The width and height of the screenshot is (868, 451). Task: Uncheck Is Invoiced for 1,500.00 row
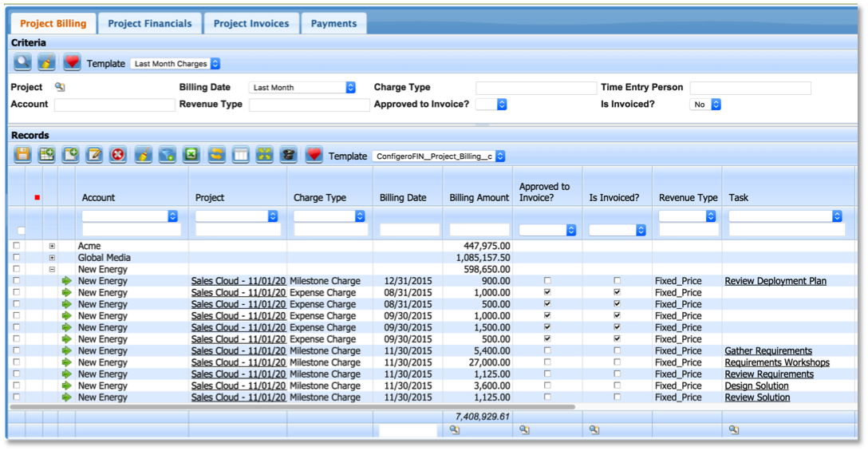tap(617, 327)
